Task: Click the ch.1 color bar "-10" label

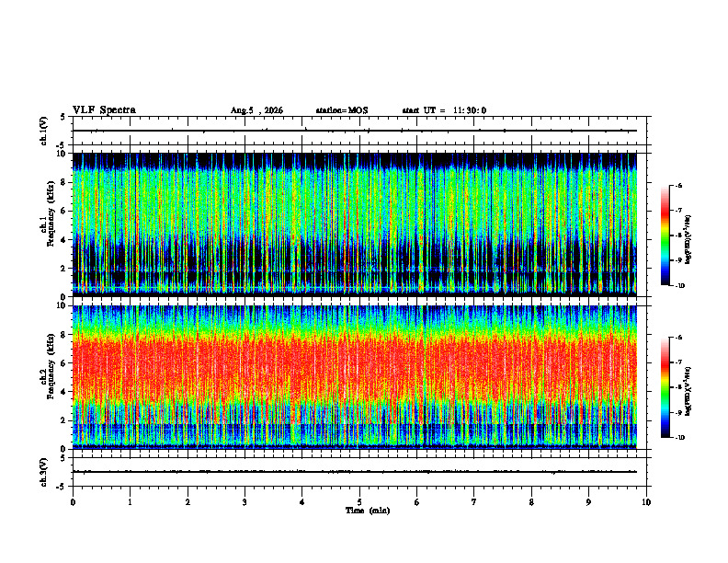Action: click(x=680, y=285)
